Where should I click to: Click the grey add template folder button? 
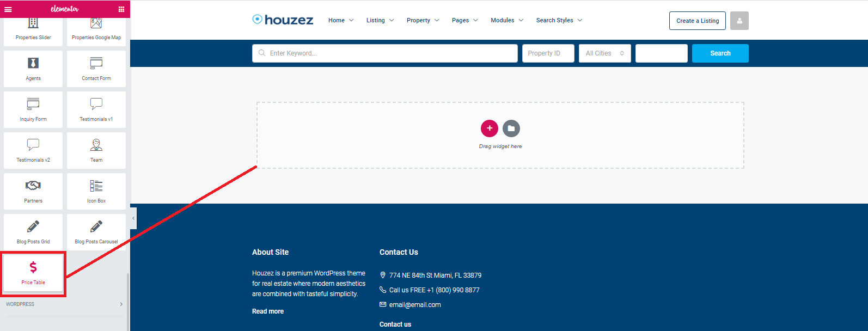tap(511, 128)
